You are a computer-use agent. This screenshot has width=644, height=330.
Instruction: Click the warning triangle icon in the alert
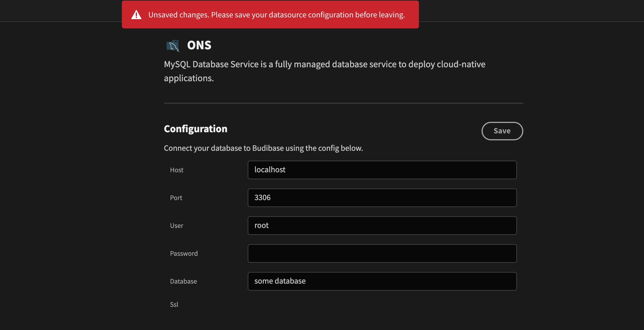click(136, 15)
